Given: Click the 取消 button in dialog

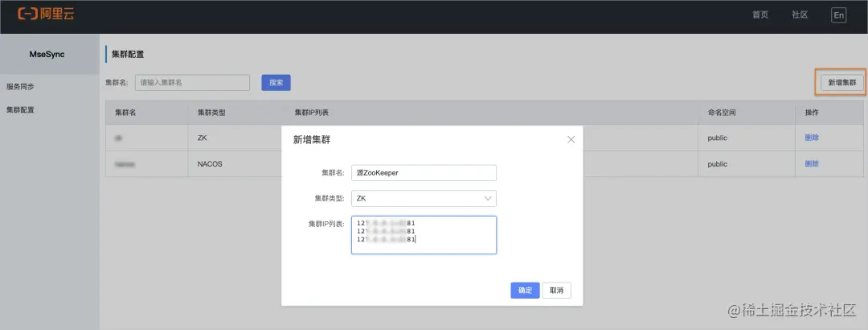Looking at the screenshot, I should pos(556,291).
